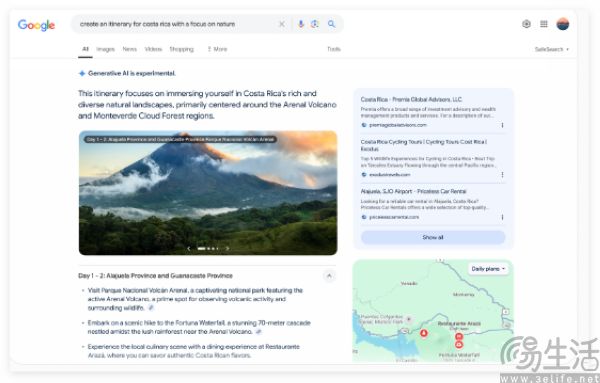Open more options for Cycling Tours result
The height and width of the screenshot is (383, 600).
(502, 174)
